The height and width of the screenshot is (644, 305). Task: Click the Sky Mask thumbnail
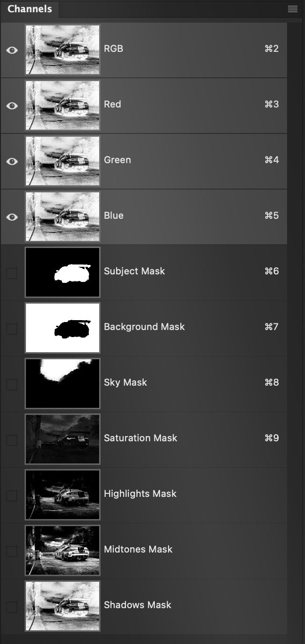point(62,384)
